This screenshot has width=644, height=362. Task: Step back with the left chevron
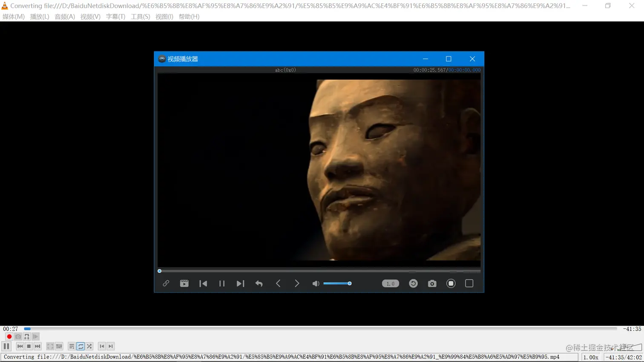278,283
